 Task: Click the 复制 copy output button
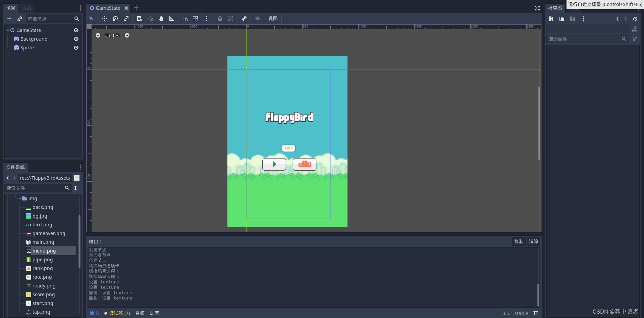point(519,241)
